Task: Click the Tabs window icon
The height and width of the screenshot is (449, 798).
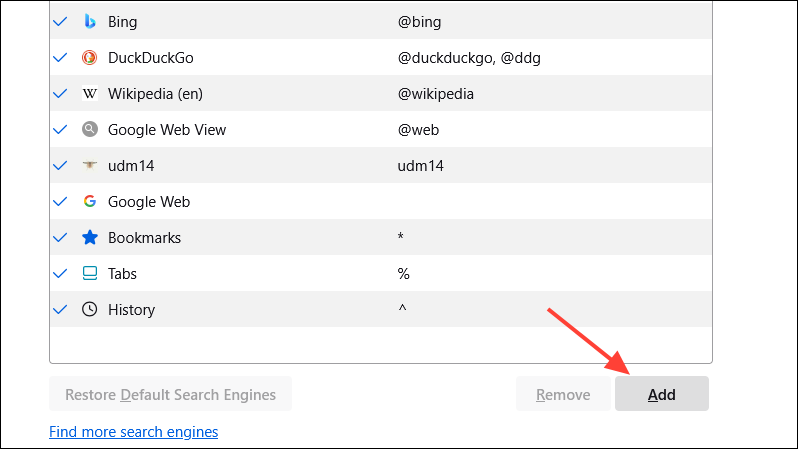Action: click(x=90, y=274)
